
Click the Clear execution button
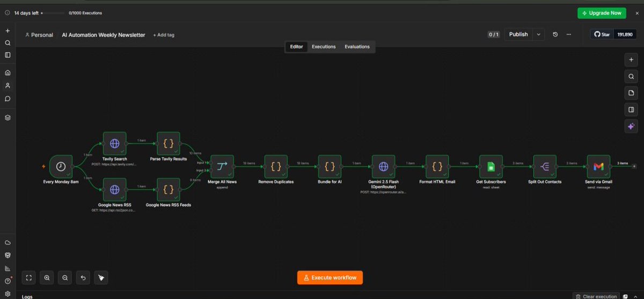point(596,296)
